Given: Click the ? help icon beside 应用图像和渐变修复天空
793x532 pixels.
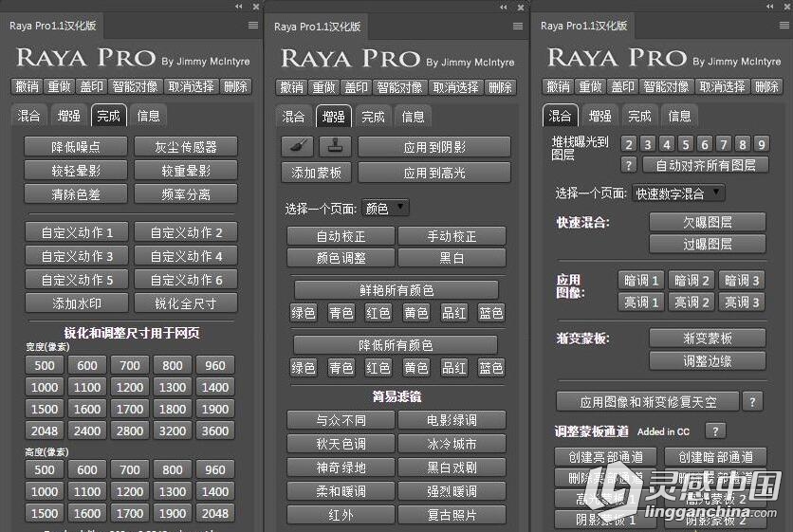Looking at the screenshot, I should point(752,402).
